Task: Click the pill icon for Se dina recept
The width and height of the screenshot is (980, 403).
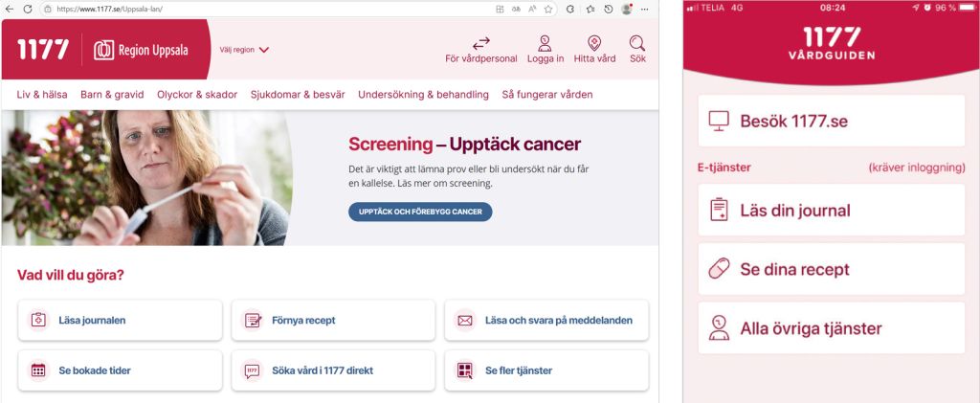Action: click(x=719, y=269)
